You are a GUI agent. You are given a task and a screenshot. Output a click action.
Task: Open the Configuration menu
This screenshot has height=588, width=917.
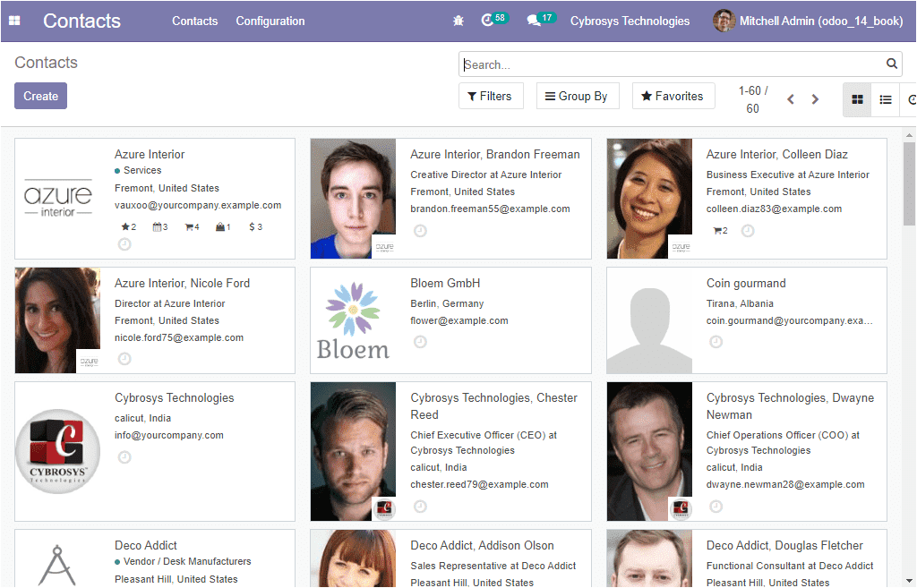coord(270,21)
